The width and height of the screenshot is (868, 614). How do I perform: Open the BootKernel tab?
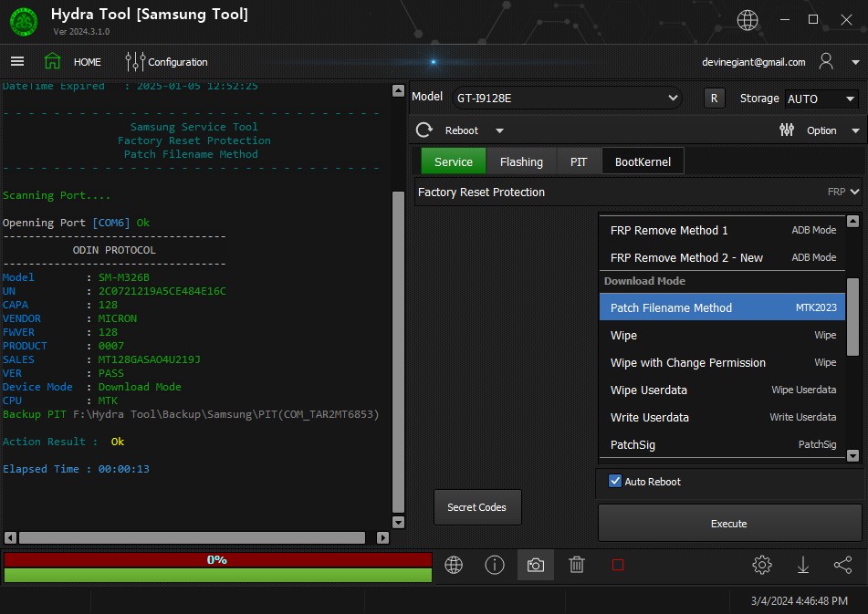pos(643,161)
